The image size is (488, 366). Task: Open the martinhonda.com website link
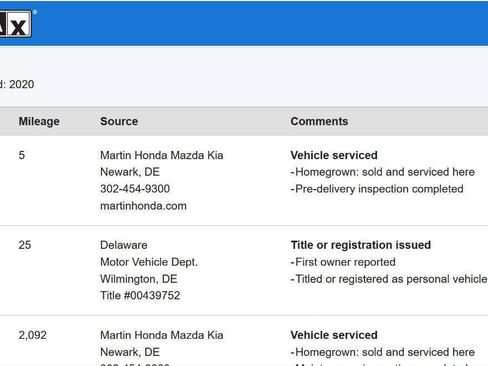[x=143, y=206]
